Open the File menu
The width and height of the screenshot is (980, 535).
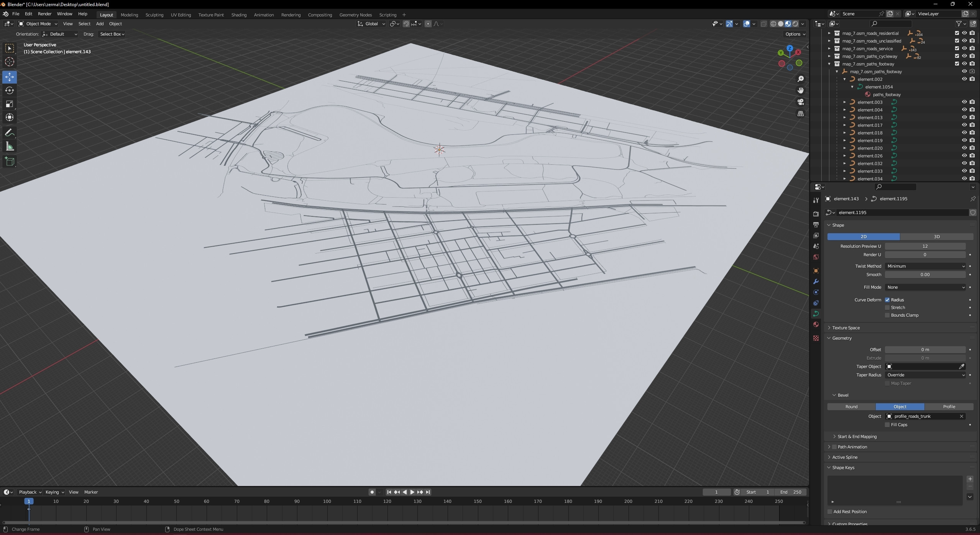[16, 14]
